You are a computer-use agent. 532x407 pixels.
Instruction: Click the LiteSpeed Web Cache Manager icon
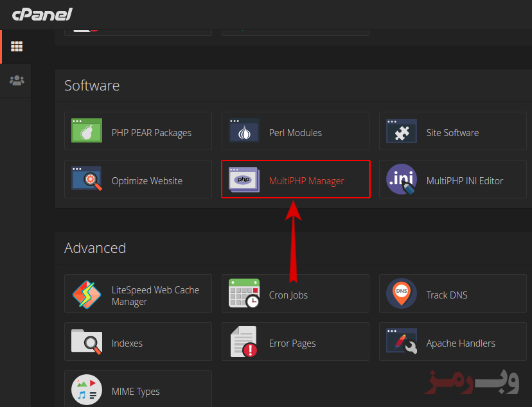(87, 295)
